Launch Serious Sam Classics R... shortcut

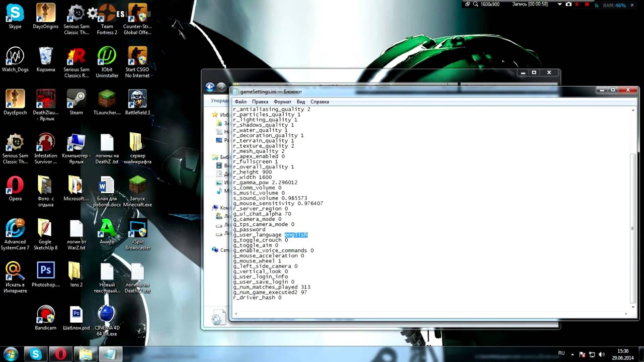coord(76,62)
